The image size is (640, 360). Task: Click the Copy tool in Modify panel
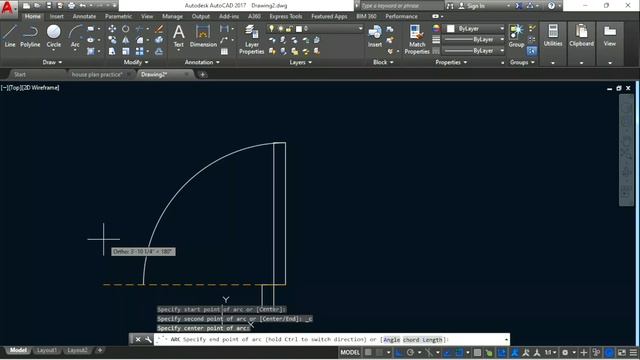(x=112, y=40)
